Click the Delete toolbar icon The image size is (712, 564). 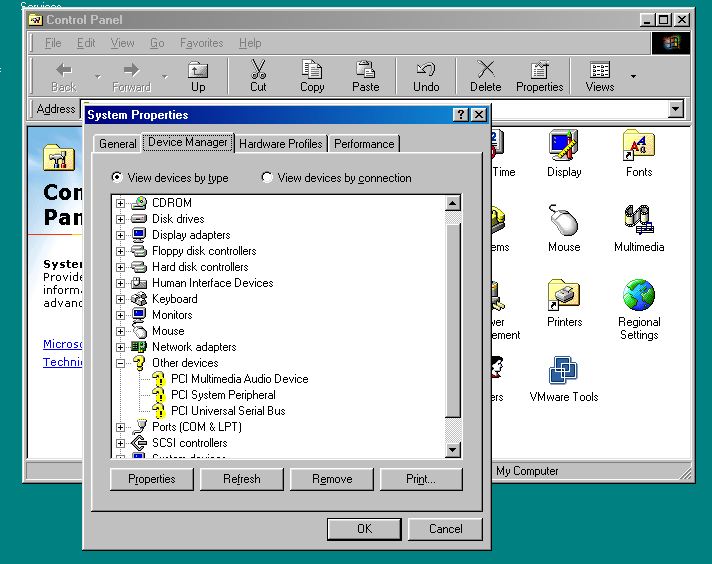(485, 69)
